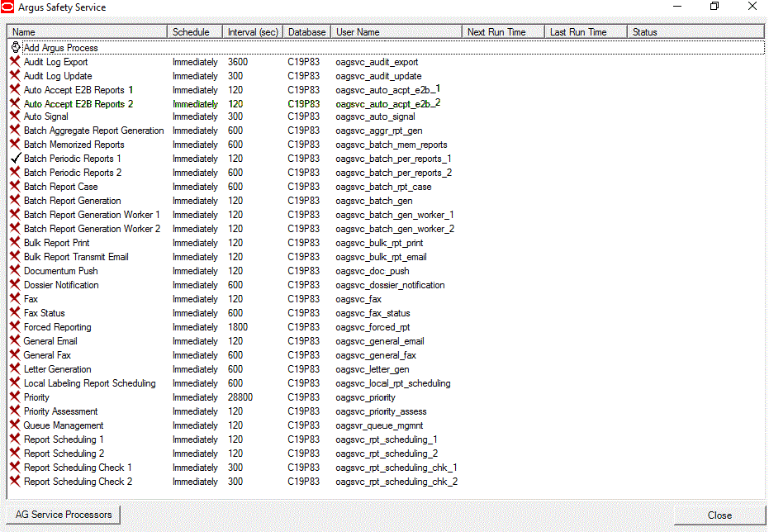Click red X icon for Local Labeling Report Scheduling
Screen dimensions: 769x532
[15, 383]
